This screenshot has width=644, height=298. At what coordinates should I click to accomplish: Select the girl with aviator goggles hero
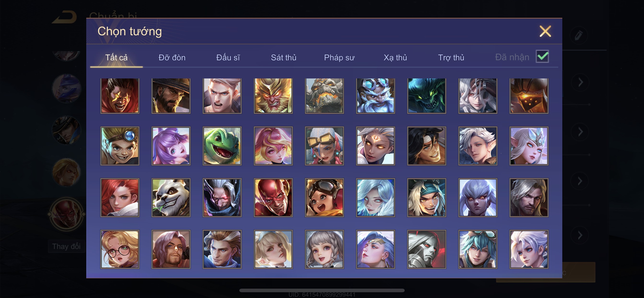click(x=324, y=197)
